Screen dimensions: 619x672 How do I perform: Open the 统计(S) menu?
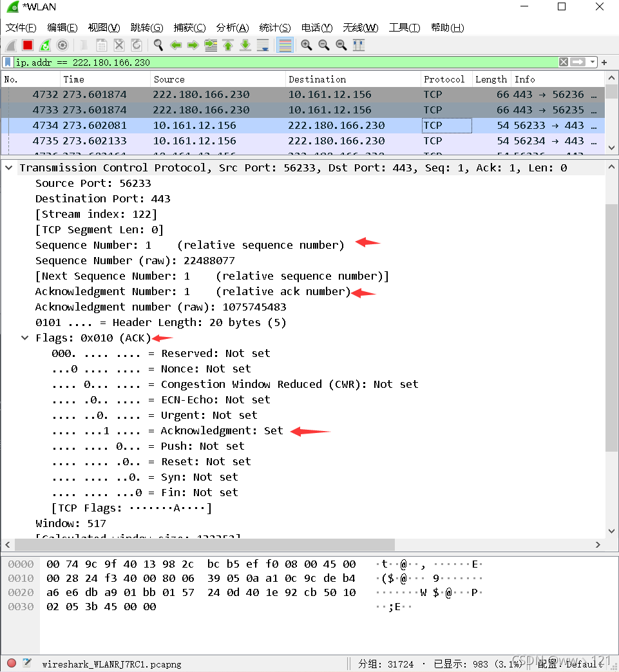[275, 28]
